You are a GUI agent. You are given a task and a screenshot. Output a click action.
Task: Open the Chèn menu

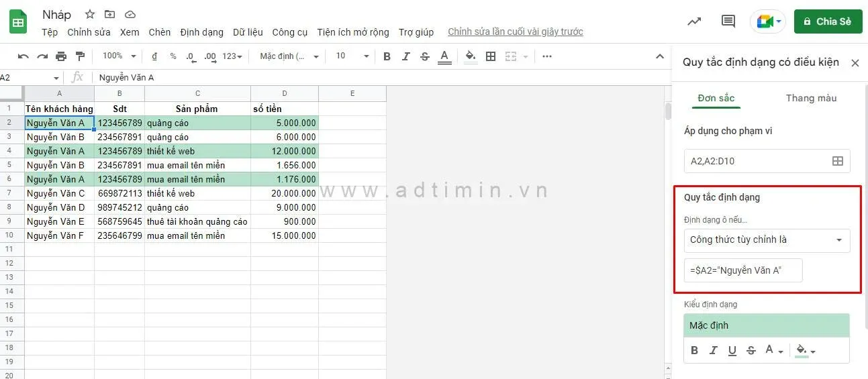click(x=160, y=32)
